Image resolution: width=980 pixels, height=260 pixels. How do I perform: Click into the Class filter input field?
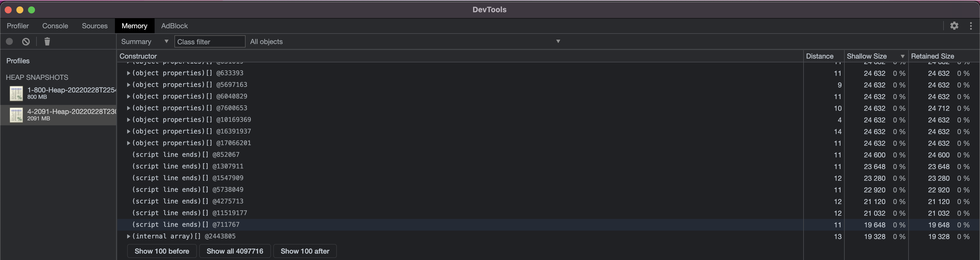pos(210,41)
